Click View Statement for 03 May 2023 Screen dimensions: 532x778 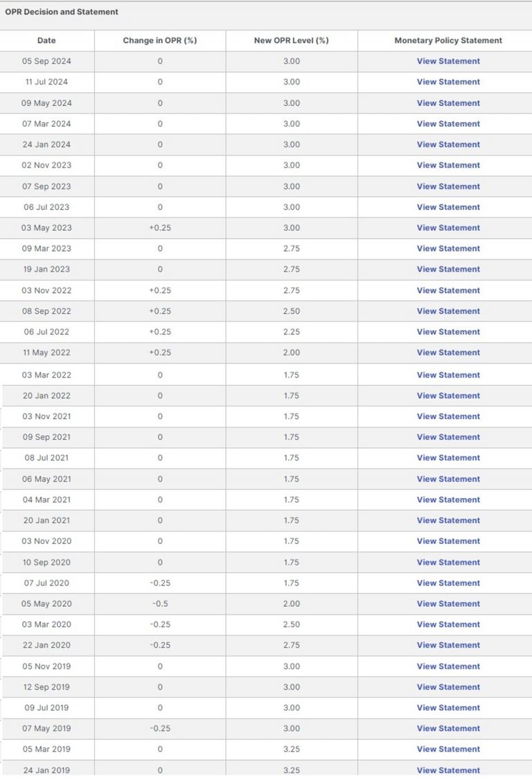point(448,227)
